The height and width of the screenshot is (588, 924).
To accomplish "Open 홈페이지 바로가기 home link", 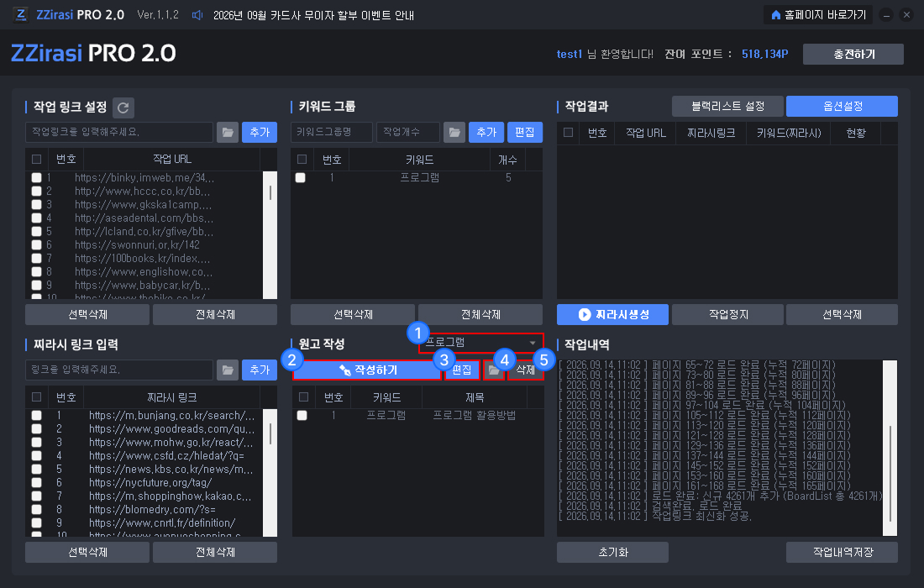I will 818,15.
